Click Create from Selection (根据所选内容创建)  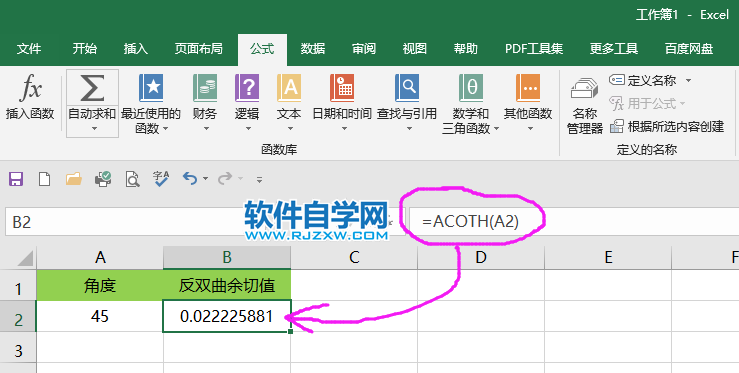pos(666,126)
